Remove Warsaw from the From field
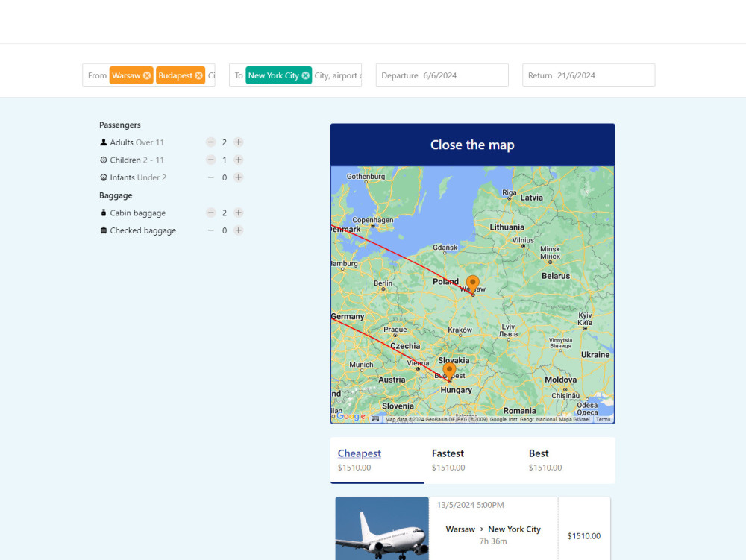Image resolution: width=746 pixels, height=560 pixels. click(147, 75)
